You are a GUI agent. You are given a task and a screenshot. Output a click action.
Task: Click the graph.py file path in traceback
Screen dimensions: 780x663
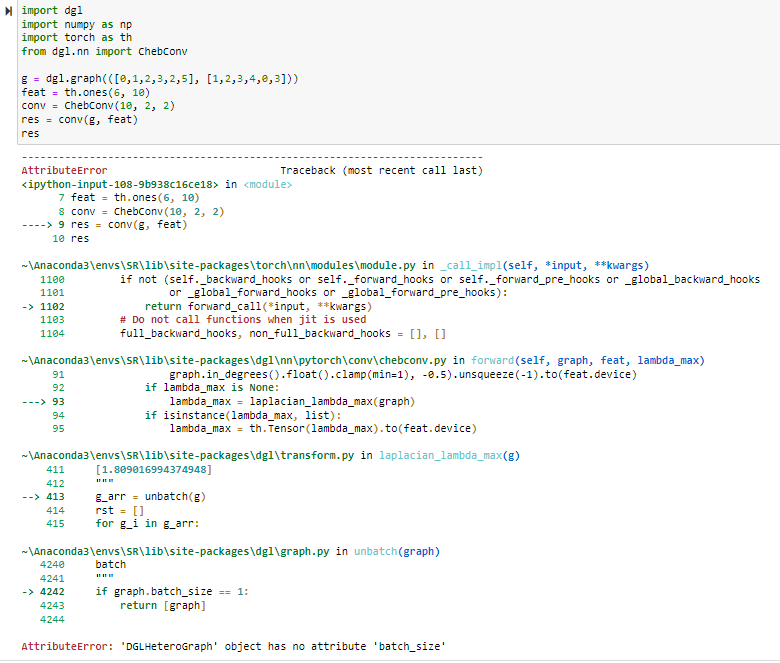pyautogui.click(x=175, y=552)
